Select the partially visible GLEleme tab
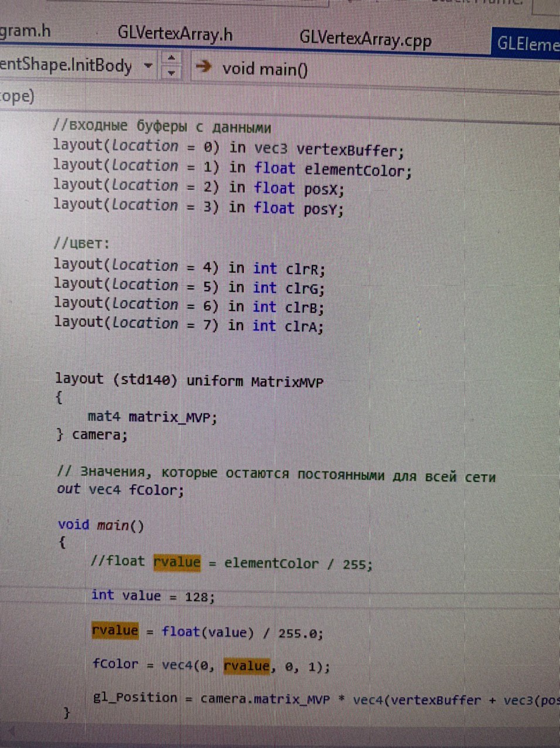 pos(527,43)
